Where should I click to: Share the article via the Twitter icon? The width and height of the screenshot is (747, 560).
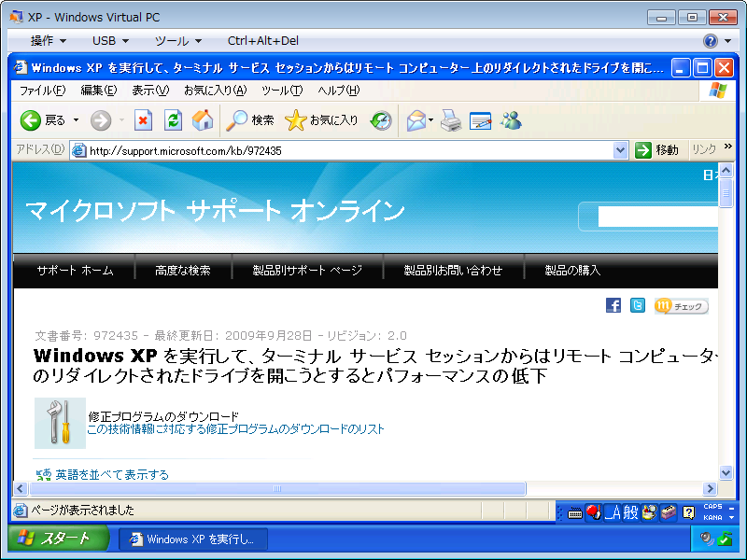[638, 305]
